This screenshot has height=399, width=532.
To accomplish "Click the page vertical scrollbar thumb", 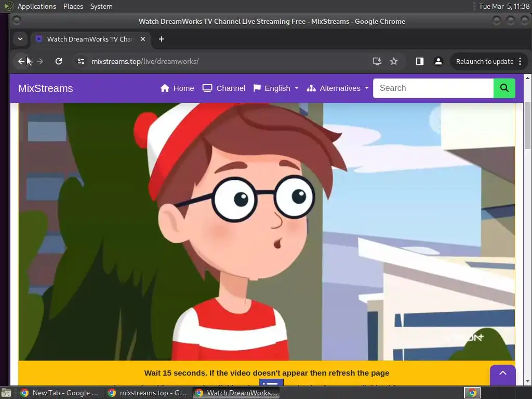I will pyautogui.click(x=528, y=125).
